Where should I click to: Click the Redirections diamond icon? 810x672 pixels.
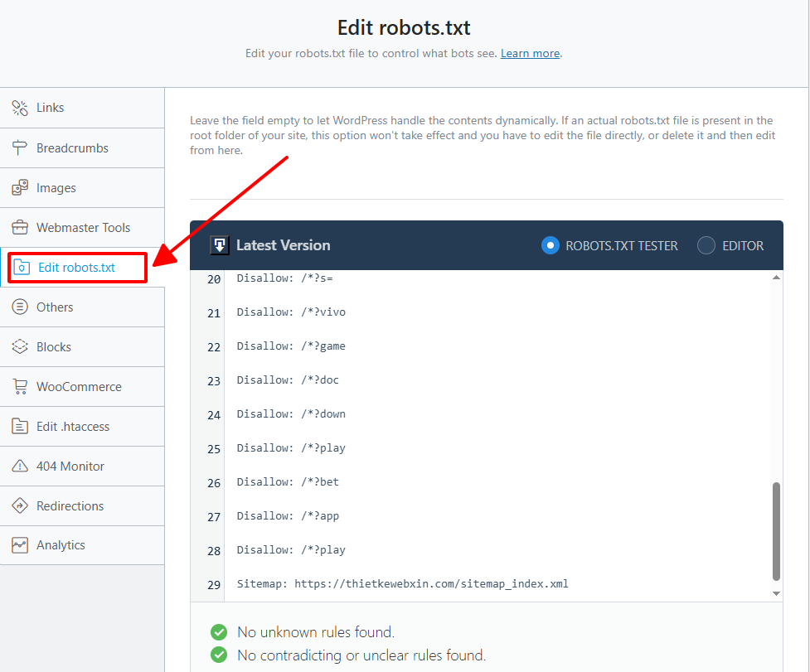coord(20,506)
